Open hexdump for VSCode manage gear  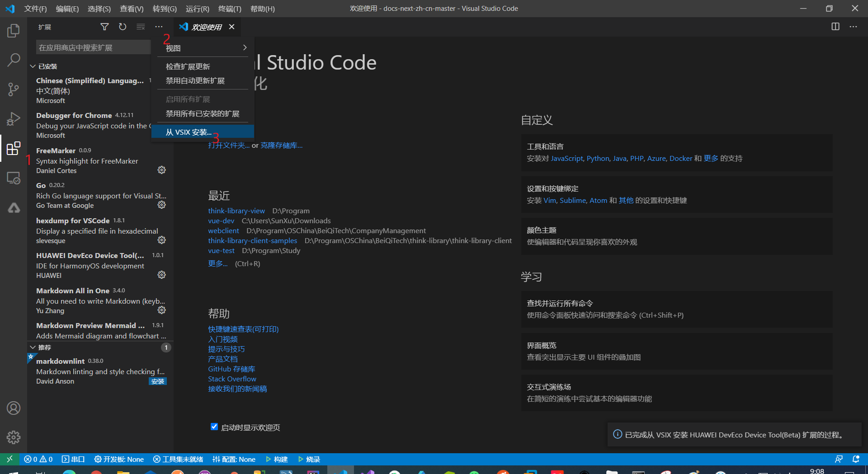coord(161,240)
